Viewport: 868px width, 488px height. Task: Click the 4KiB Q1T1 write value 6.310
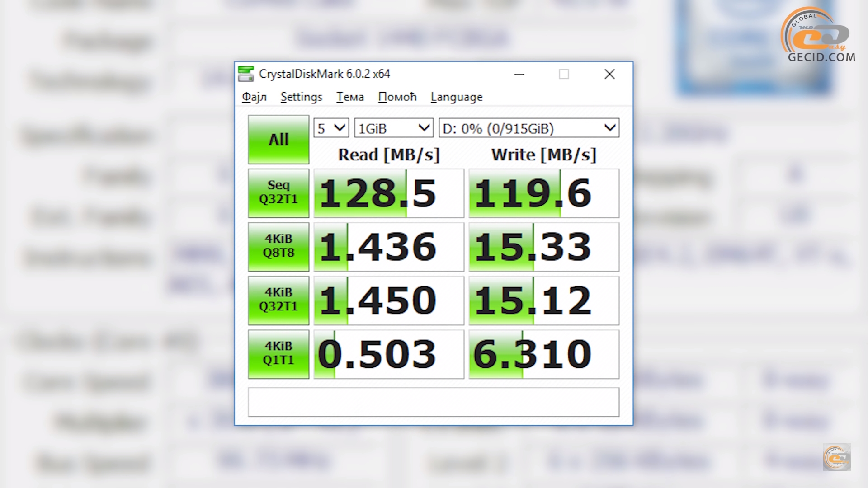click(x=544, y=354)
